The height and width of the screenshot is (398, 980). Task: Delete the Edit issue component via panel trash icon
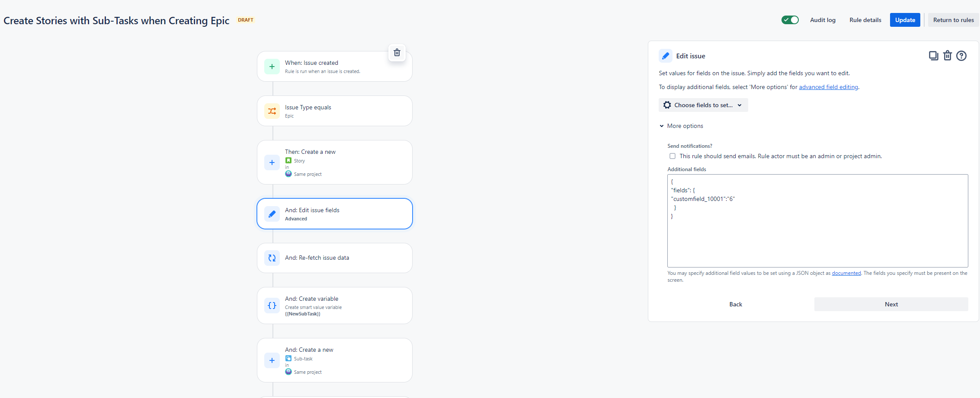[947, 56]
